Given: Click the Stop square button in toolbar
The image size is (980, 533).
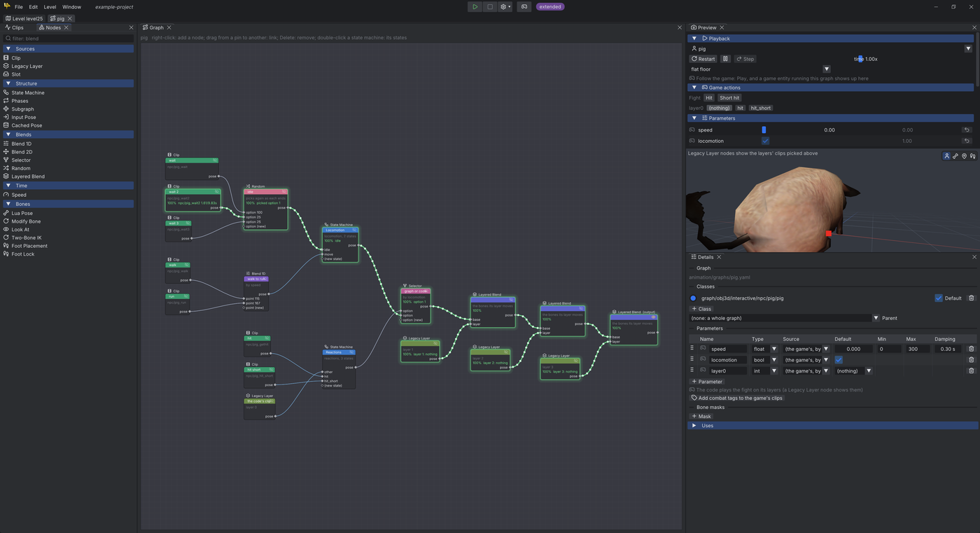Looking at the screenshot, I should (490, 7).
